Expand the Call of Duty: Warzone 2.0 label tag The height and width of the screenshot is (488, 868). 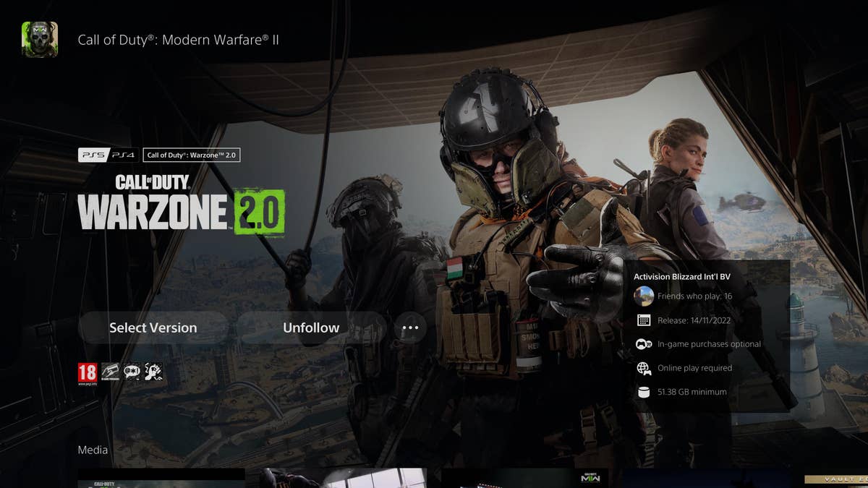point(193,155)
